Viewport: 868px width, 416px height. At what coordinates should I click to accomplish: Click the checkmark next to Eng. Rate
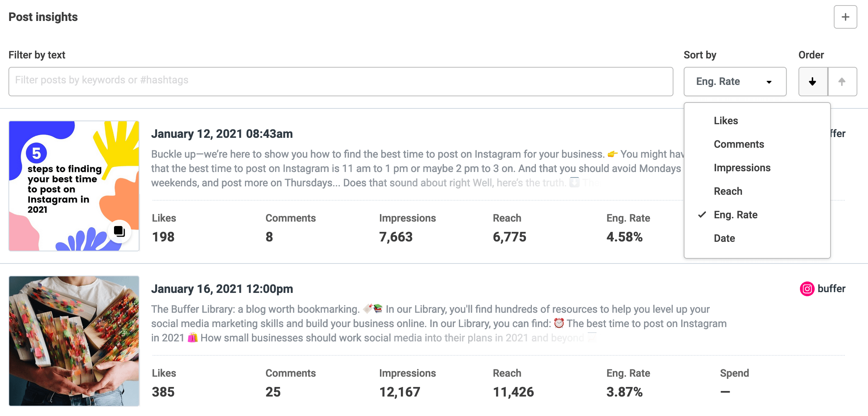702,215
